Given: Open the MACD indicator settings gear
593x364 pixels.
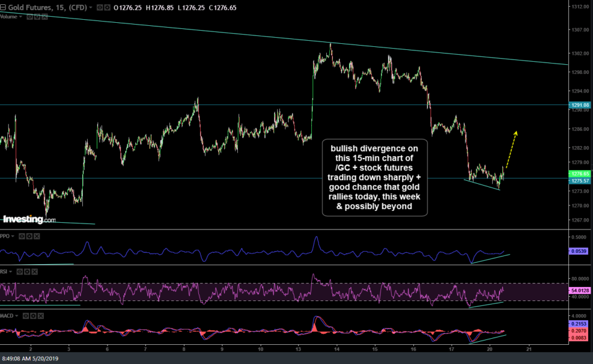Looking at the screenshot, I should click(x=33, y=316).
